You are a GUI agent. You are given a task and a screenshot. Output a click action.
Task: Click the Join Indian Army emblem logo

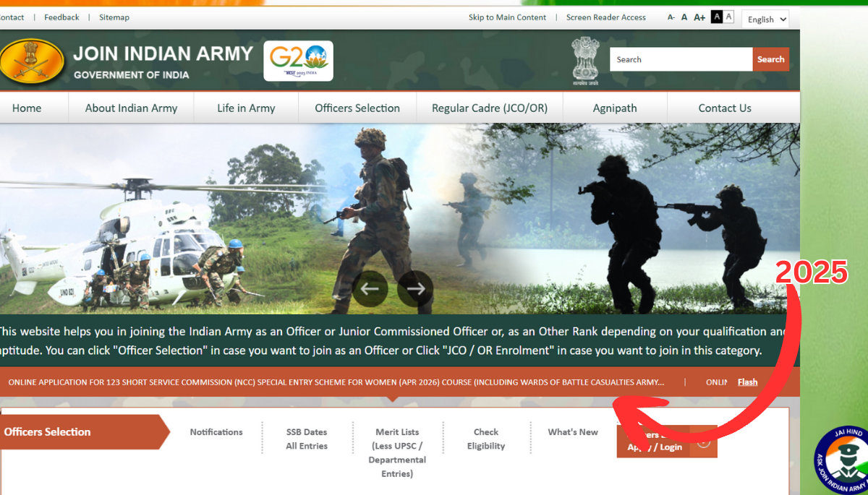tap(31, 59)
